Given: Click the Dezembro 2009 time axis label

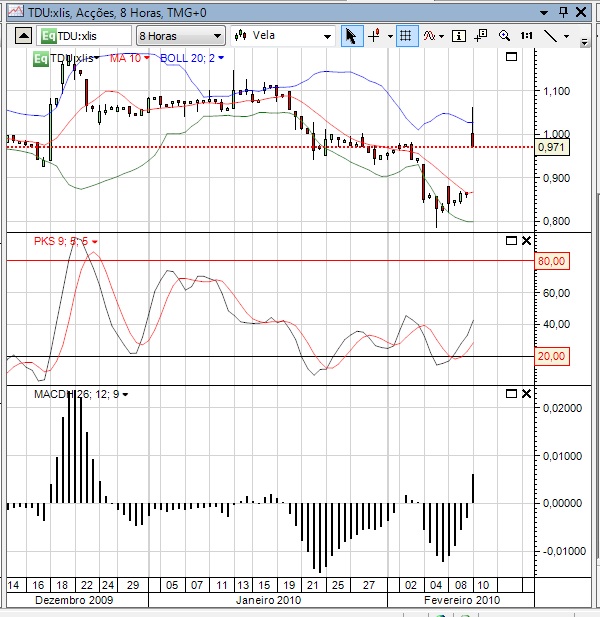Looking at the screenshot, I should pos(74,600).
